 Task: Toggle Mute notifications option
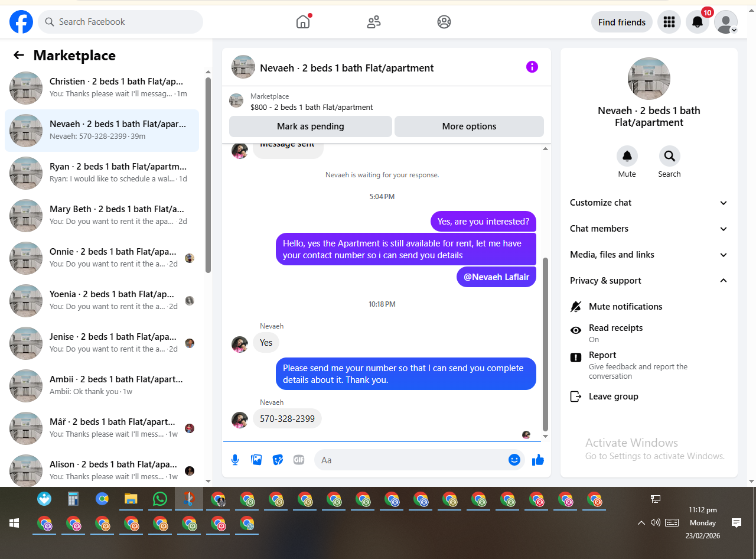pyautogui.click(x=649, y=307)
